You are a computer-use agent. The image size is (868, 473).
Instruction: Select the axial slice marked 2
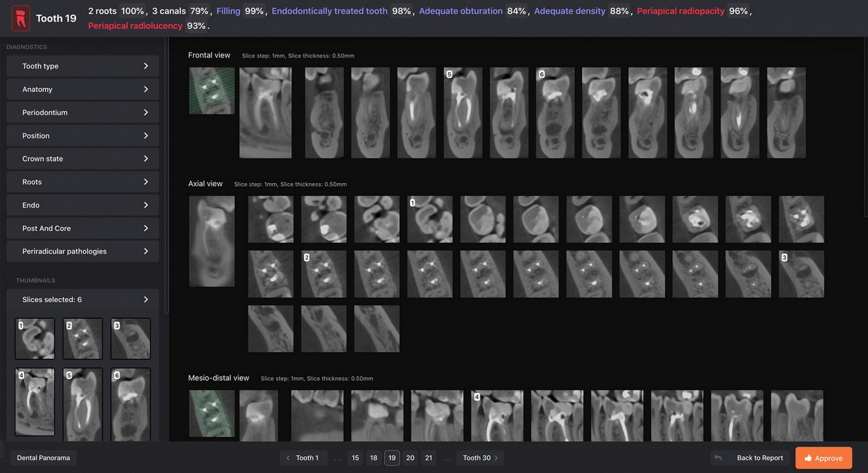coord(324,274)
